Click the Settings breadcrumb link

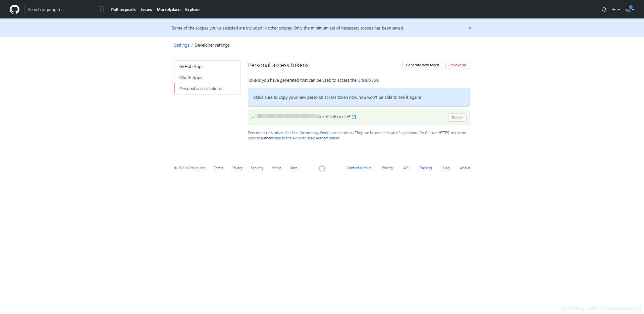[x=181, y=45]
